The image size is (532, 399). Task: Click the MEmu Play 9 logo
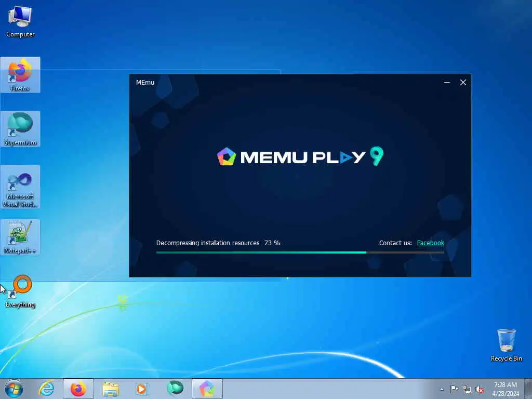point(300,156)
